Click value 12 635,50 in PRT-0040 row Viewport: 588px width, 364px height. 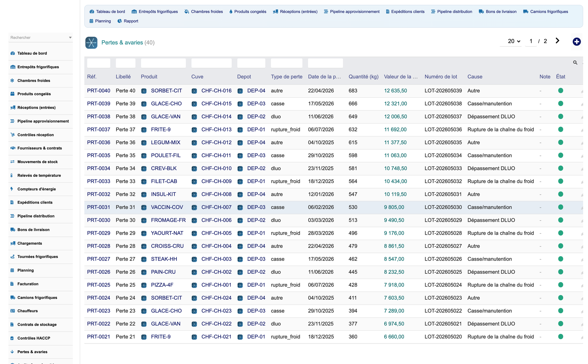tap(395, 91)
